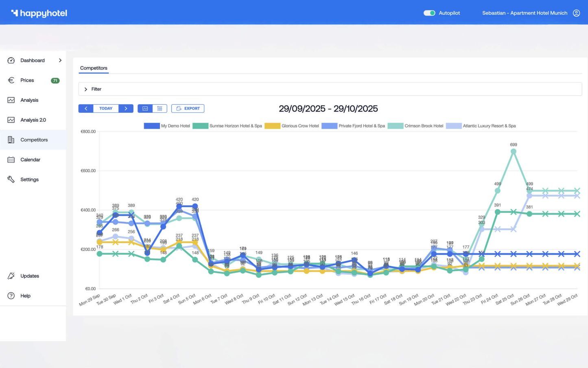Image resolution: width=588 pixels, height=368 pixels.
Task: Switch to table grid view
Action: tap(160, 109)
